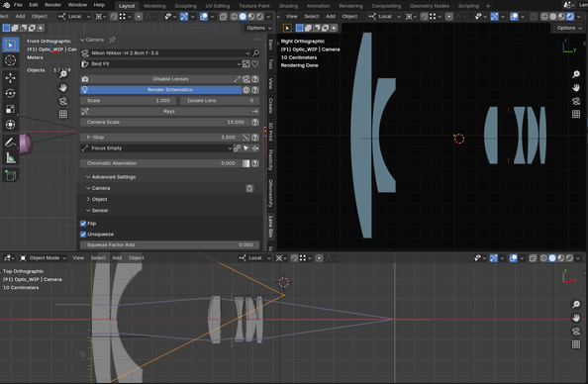The width and height of the screenshot is (588, 384).
Task: Uncheck the Flip checkbox
Action: (x=83, y=224)
